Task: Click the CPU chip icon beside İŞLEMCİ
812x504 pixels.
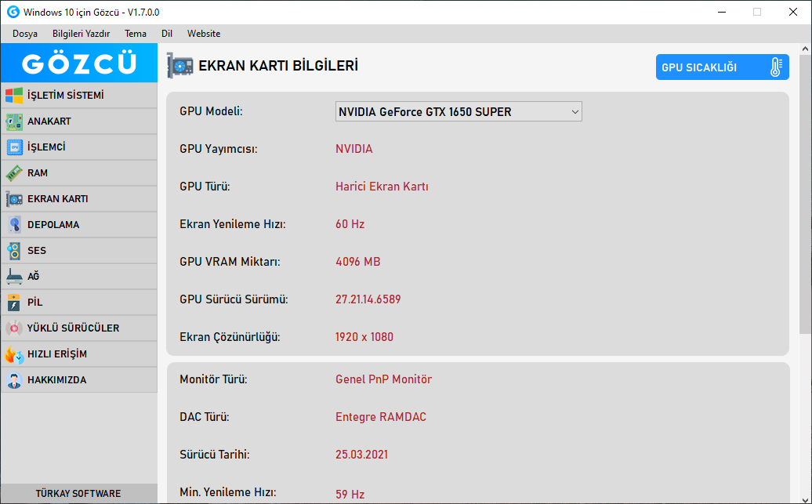Action: pyautogui.click(x=14, y=147)
